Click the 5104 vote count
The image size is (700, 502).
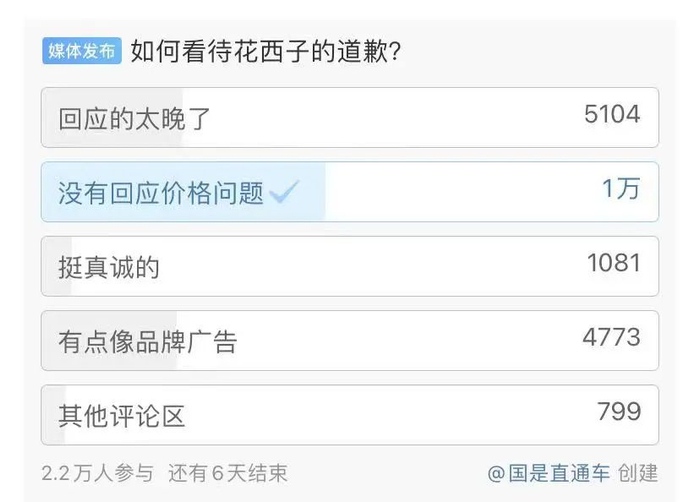(x=612, y=114)
